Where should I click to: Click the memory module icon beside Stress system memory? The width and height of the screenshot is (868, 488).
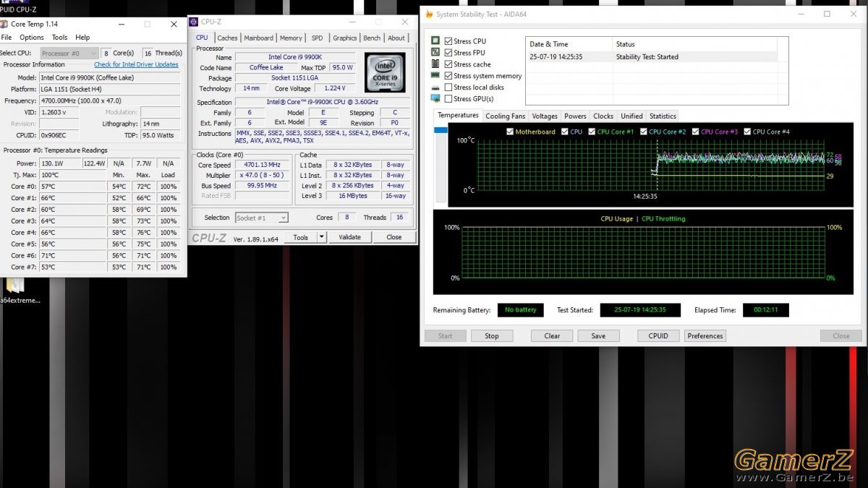[435, 75]
